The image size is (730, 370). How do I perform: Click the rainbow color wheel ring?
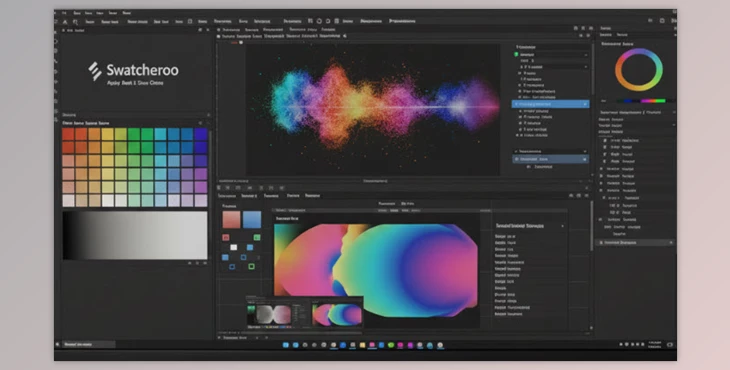(x=638, y=70)
